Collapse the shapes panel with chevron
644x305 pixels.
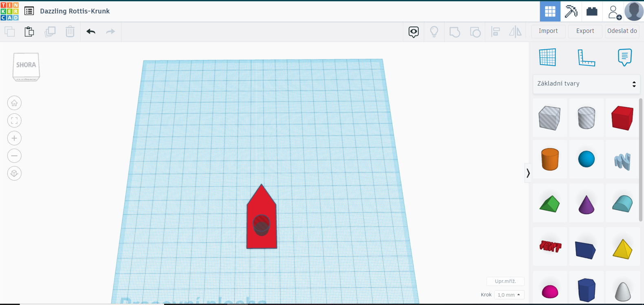point(528,173)
